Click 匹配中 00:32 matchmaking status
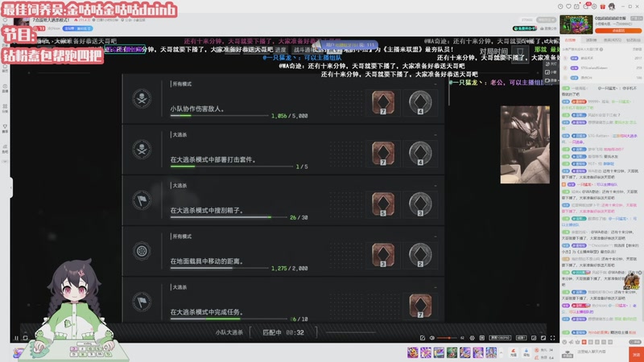This screenshot has height=362, width=644. point(283,332)
